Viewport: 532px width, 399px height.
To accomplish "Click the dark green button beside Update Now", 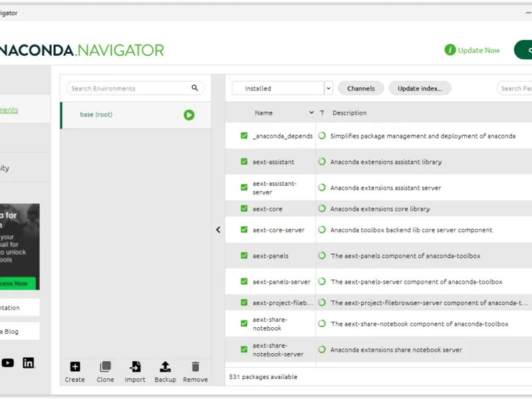I will click(523, 50).
